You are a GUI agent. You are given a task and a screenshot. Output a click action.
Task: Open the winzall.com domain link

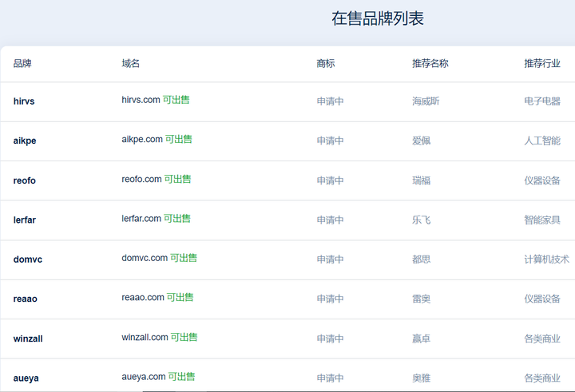tap(145, 338)
